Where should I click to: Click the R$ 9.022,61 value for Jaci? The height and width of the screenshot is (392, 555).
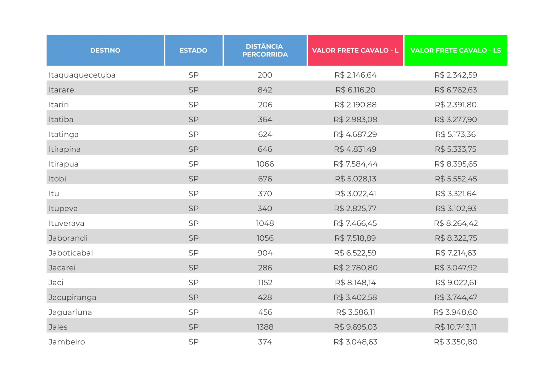pos(456,282)
